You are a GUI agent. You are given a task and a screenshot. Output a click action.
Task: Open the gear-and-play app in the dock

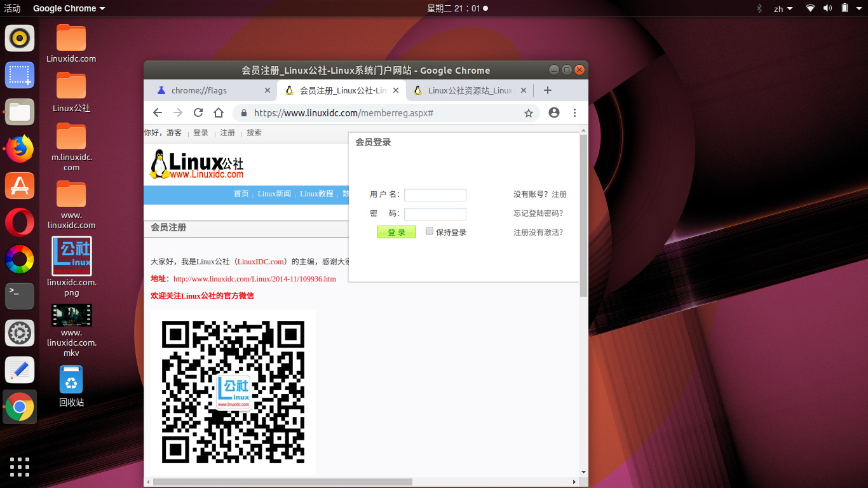20,333
